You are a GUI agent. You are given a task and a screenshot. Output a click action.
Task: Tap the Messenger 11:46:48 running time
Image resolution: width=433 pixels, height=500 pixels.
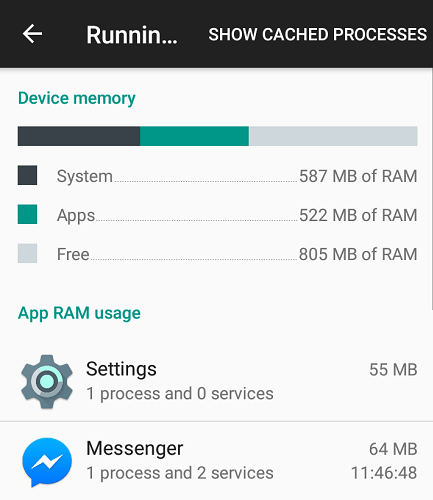384,473
